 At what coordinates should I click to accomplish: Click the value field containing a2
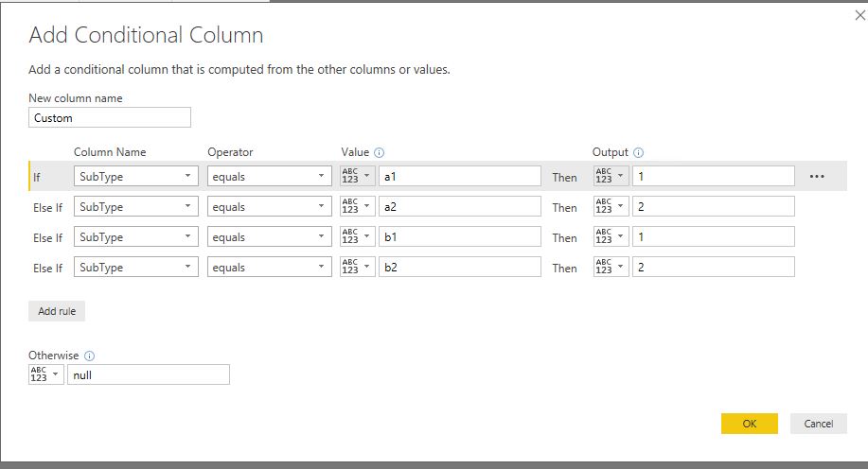click(460, 206)
